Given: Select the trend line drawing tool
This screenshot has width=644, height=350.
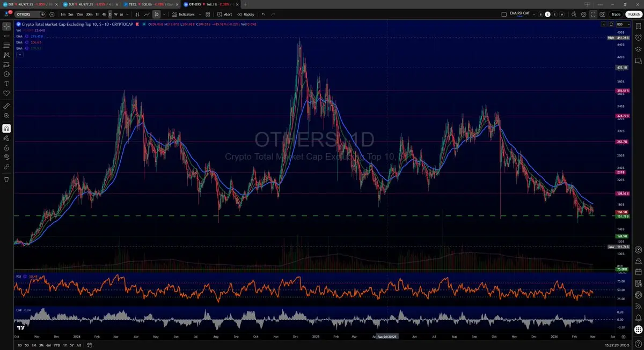Looking at the screenshot, I should (6, 35).
